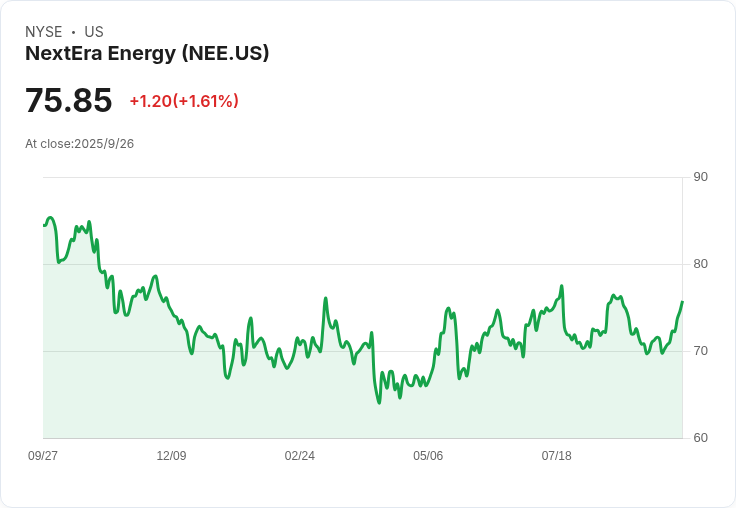
Task: Click the +1.20(+1.61%) price change
Action: pyautogui.click(x=184, y=101)
